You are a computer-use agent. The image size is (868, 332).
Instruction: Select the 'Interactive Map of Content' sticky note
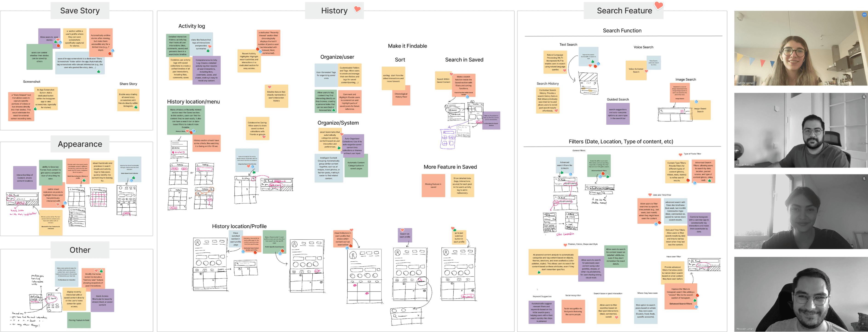(x=25, y=178)
